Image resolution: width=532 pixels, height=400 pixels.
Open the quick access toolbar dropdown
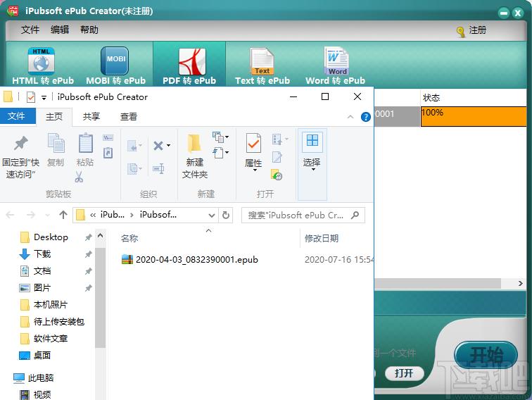44,98
